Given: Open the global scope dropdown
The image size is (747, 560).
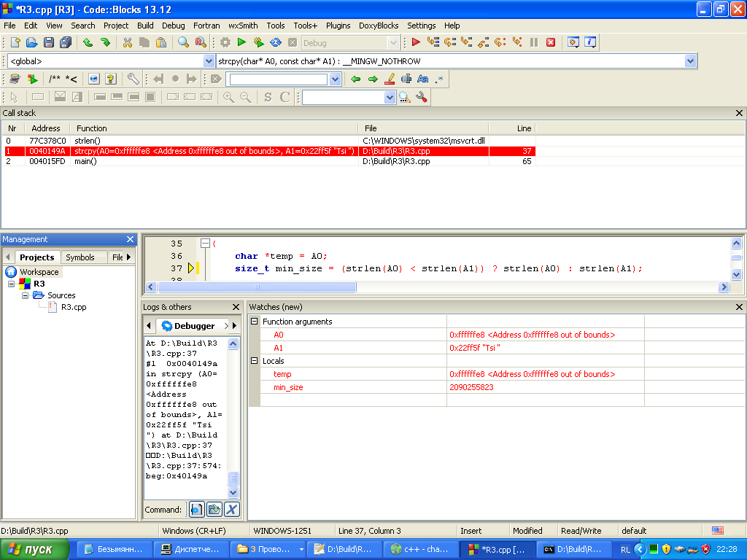Looking at the screenshot, I should 209,61.
